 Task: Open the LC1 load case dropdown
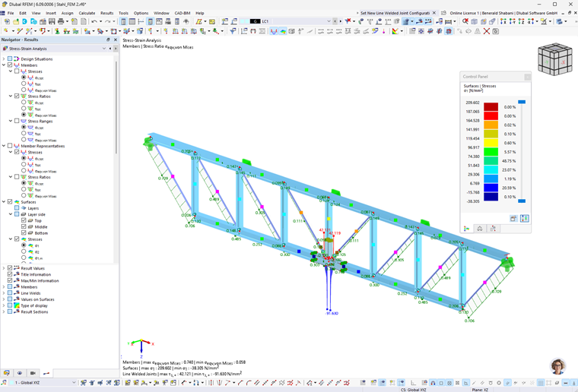329,22
